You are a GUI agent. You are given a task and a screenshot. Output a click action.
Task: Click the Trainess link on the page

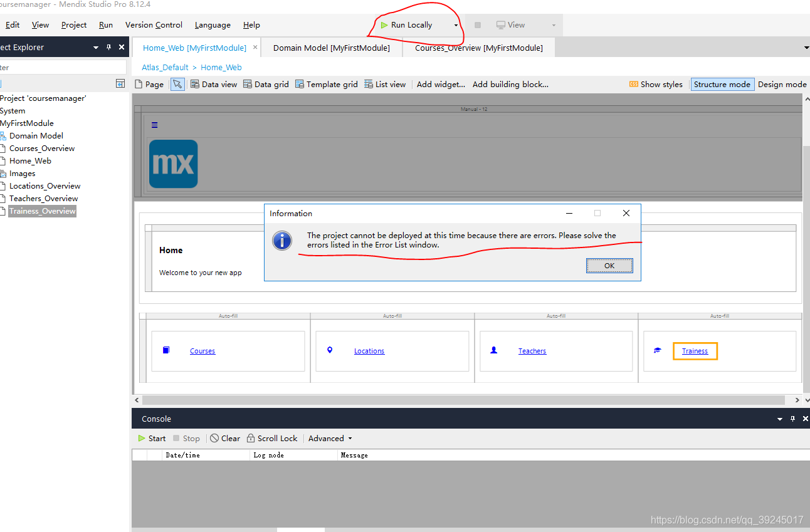695,352
